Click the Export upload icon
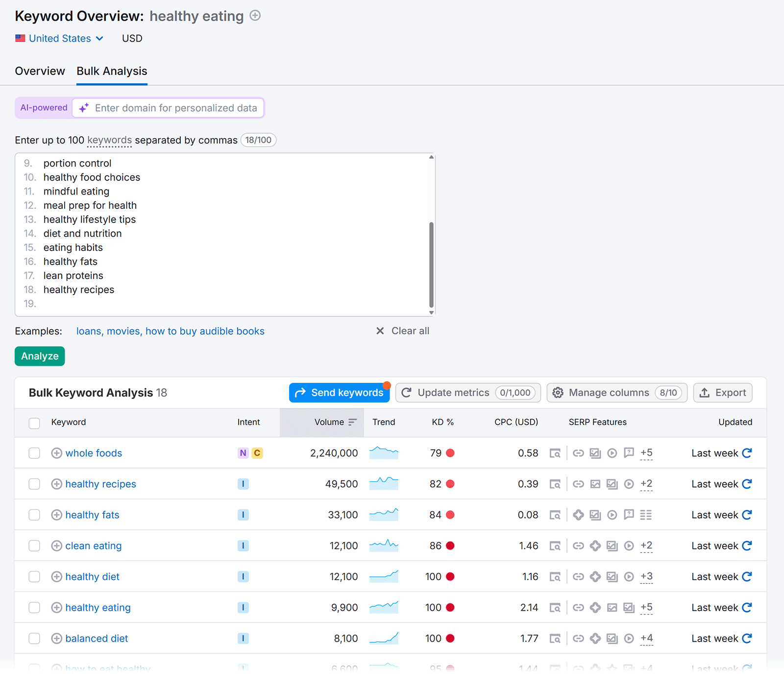Image resolution: width=784 pixels, height=674 pixels. tap(705, 392)
